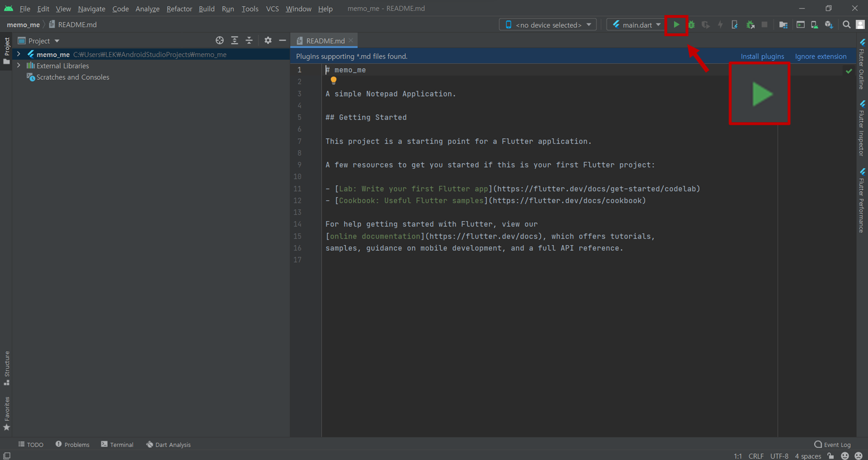Viewport: 868px width, 460px height.
Task: Open the no device selected dropdown
Action: click(x=548, y=24)
